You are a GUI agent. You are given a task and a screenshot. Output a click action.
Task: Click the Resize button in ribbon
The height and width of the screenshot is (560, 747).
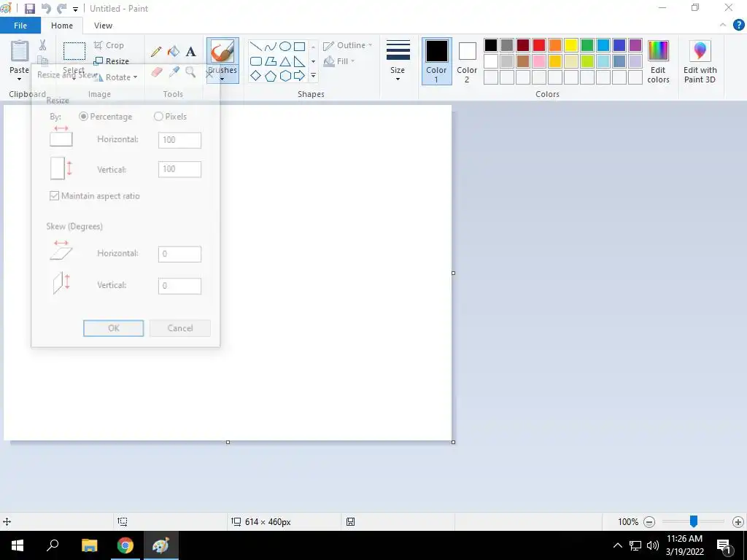coord(112,61)
